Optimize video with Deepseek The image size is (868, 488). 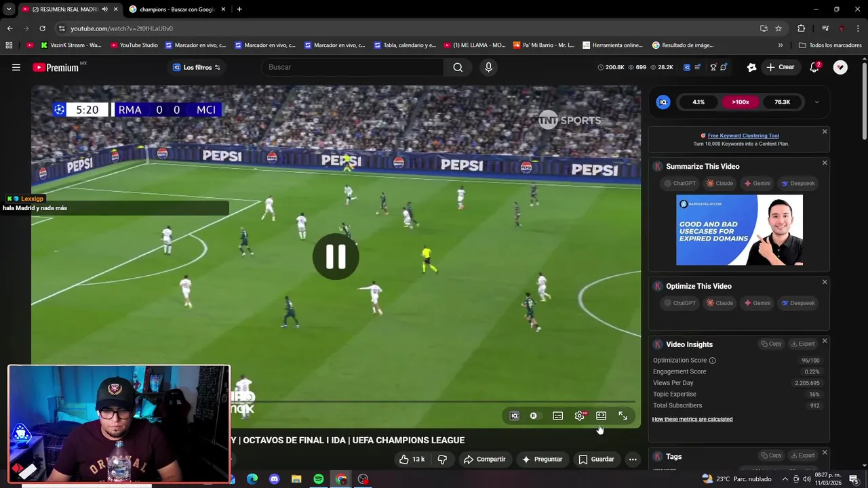pyautogui.click(x=798, y=303)
